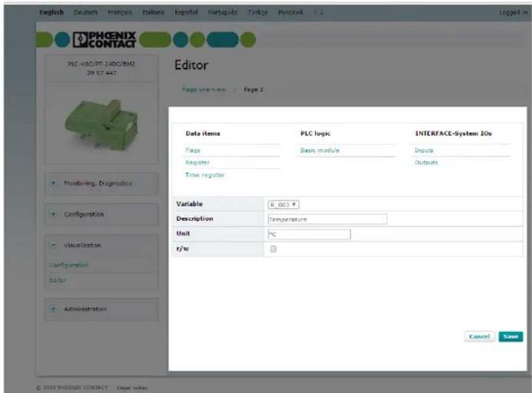Click the Phoenix Contact logo
Viewport: 532px width, 393px height.
[x=104, y=40]
